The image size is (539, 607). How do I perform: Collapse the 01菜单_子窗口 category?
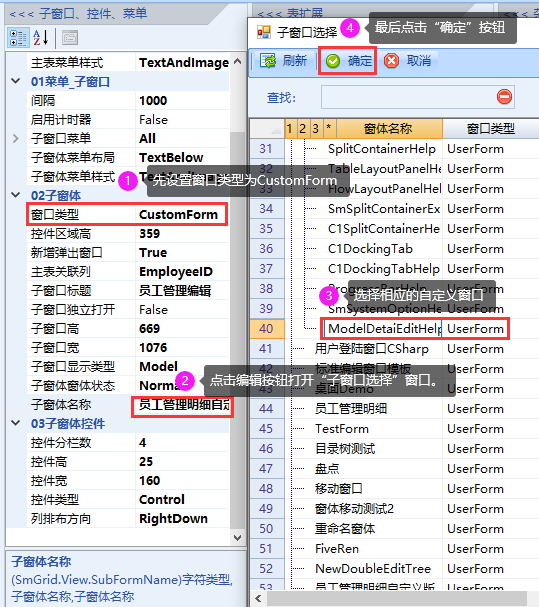click(15, 81)
